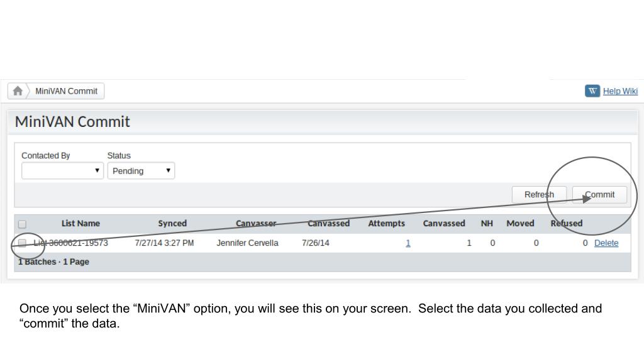Click the MiniVAN Commit page heading
The height and width of the screenshot is (362, 644).
click(72, 121)
